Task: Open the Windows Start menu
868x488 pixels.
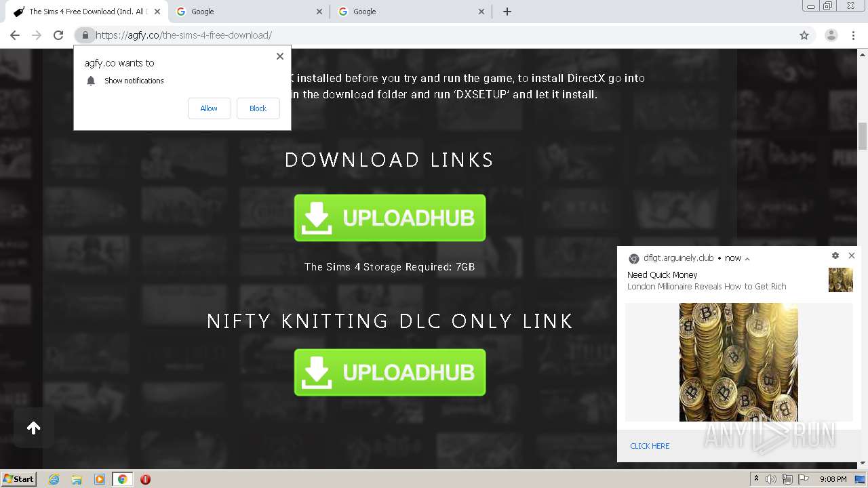Action: coord(19,479)
